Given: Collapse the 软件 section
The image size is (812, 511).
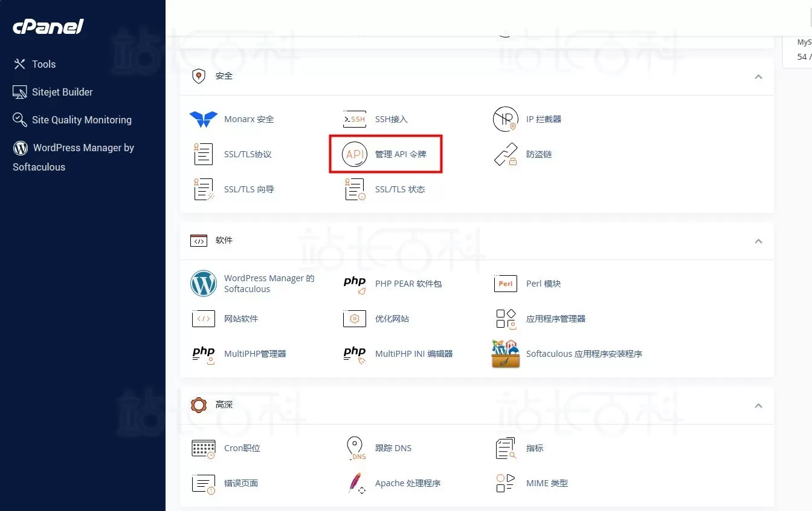Looking at the screenshot, I should tap(758, 241).
